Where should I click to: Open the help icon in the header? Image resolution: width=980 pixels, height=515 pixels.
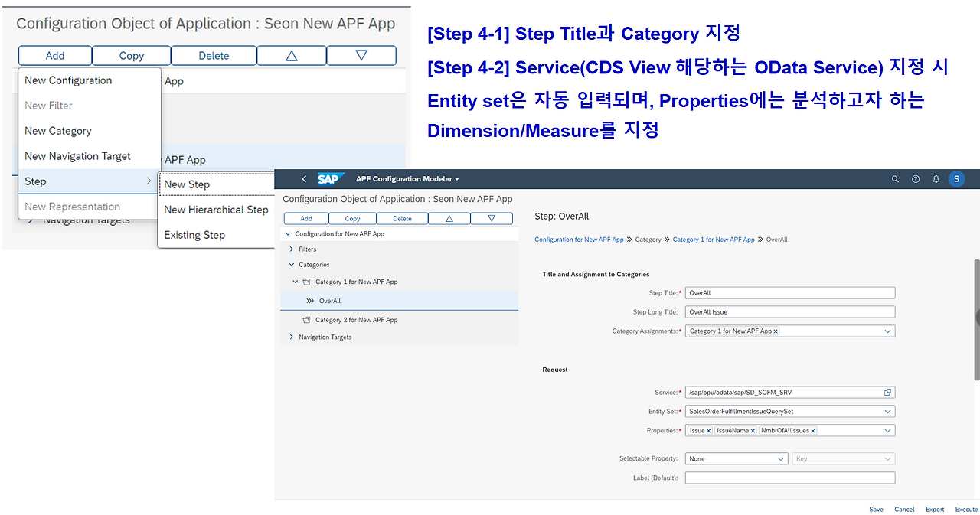[916, 178]
